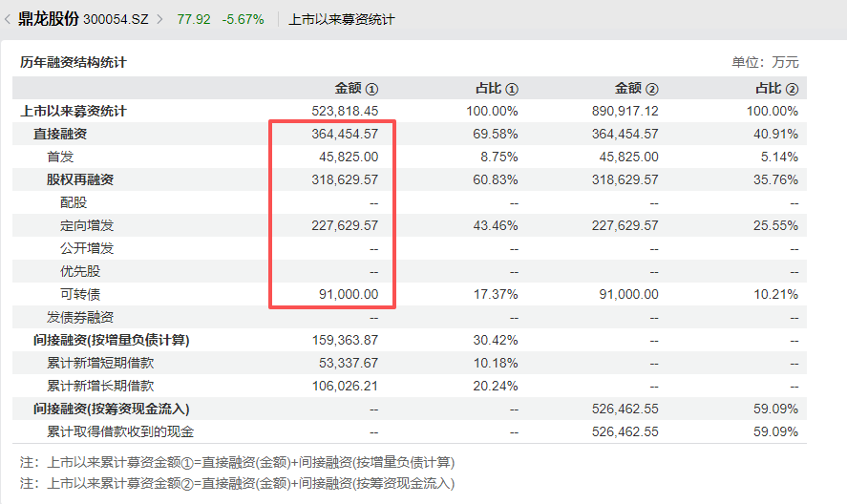
Task: Select the 历年融资结构统计 section heading
Action: point(73,62)
